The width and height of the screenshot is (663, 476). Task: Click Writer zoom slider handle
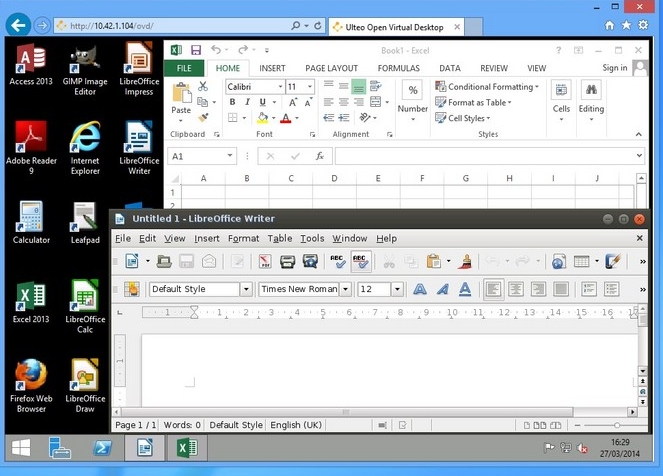tap(617, 425)
